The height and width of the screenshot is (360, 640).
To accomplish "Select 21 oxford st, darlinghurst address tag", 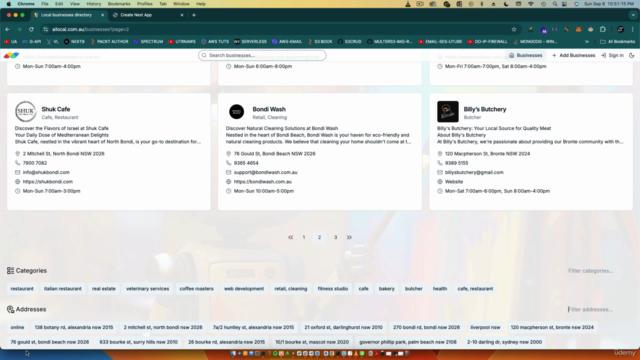I will pyautogui.click(x=343, y=327).
